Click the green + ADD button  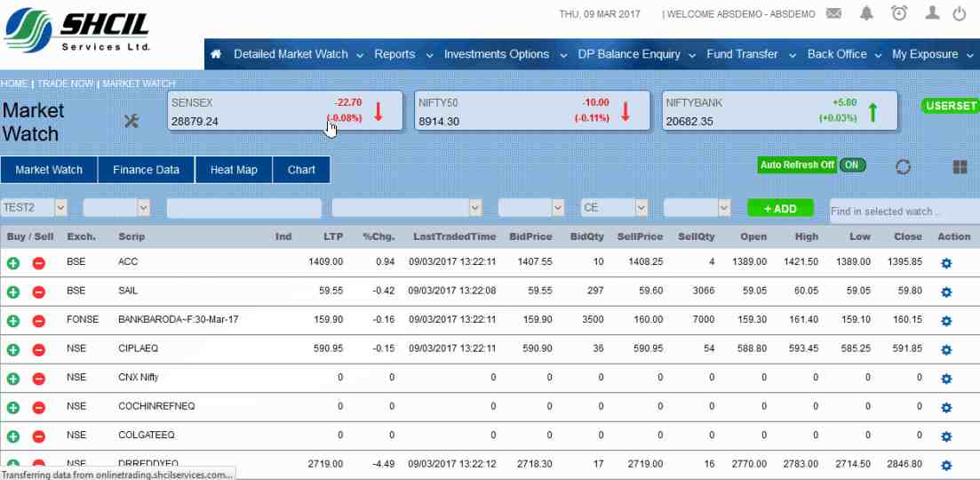coord(780,208)
